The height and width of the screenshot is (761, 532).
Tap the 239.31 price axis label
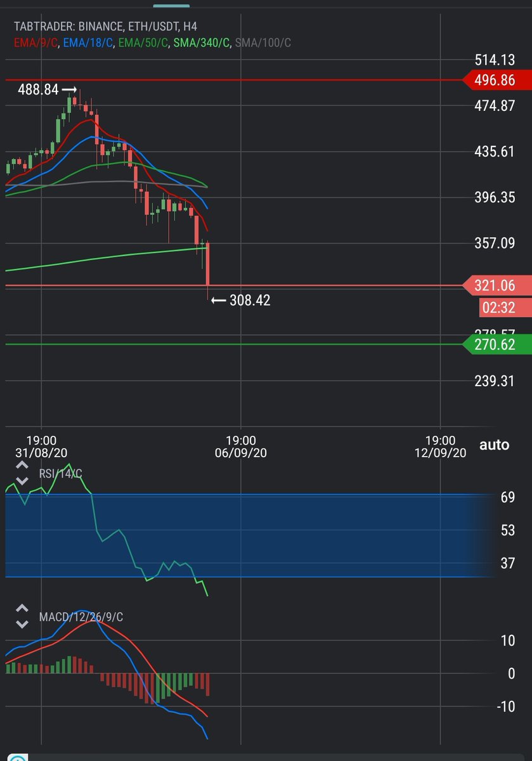click(495, 380)
